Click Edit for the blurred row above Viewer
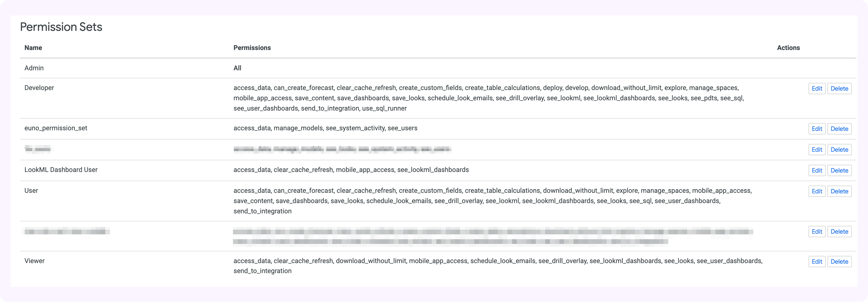 [817, 232]
